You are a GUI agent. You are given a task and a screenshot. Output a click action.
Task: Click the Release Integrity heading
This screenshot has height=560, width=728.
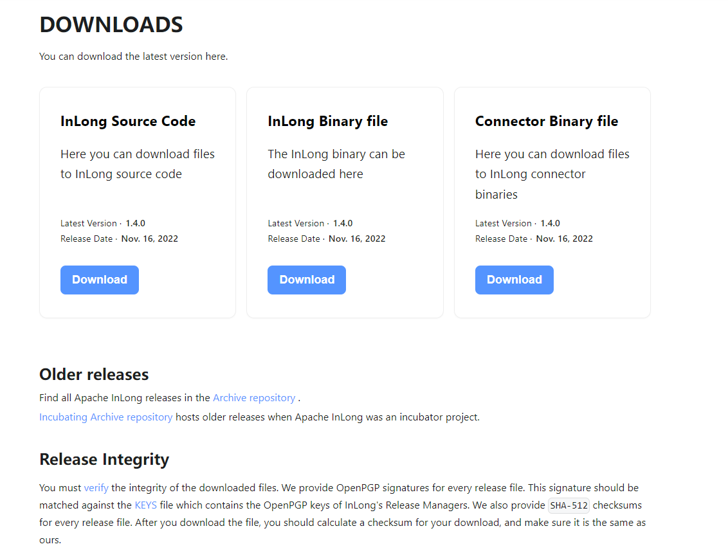pyautogui.click(x=104, y=459)
